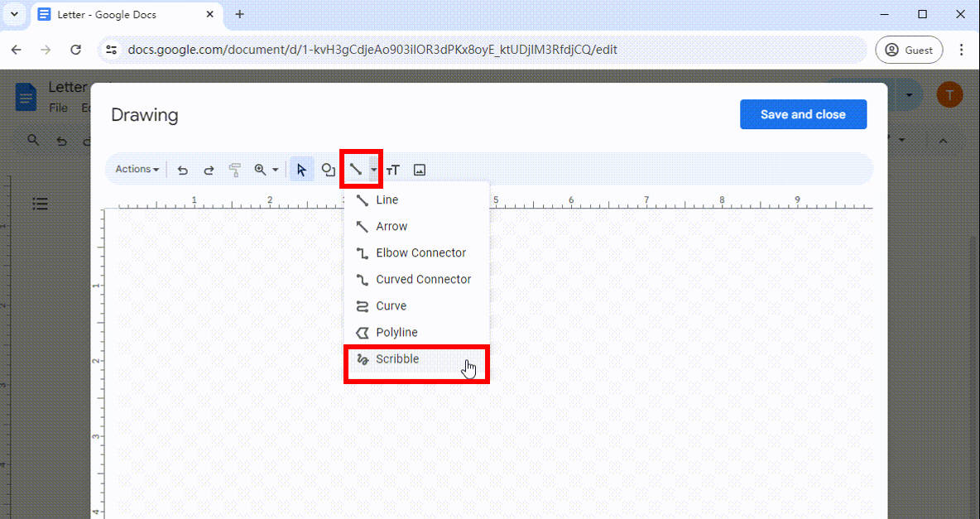Image resolution: width=980 pixels, height=519 pixels.
Task: Choose Curve from the line menu
Action: click(x=416, y=305)
